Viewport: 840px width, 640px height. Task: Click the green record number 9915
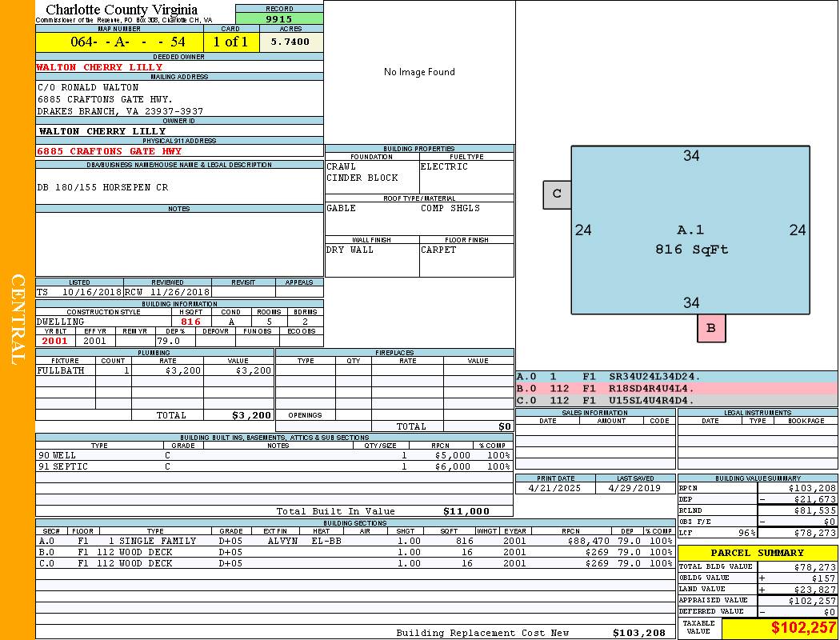(x=279, y=18)
